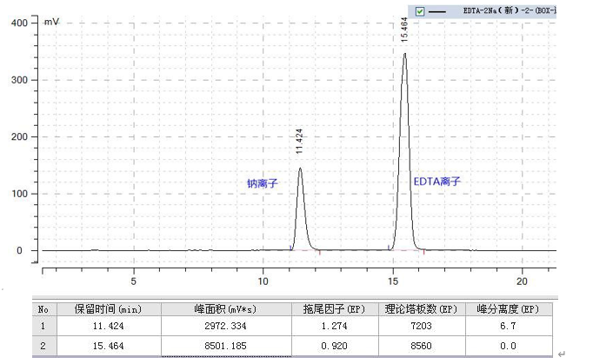Click the apex of the EDTA ion peak
Screen dimensions: 593x364
point(404,54)
